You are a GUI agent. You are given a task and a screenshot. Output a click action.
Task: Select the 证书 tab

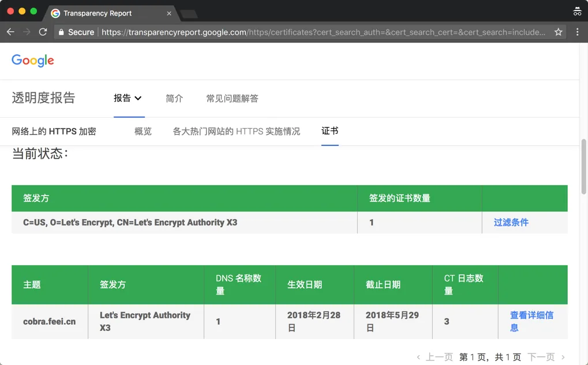[x=330, y=131]
